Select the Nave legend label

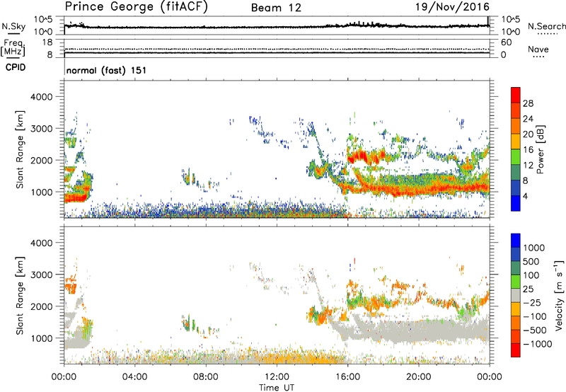[538, 50]
